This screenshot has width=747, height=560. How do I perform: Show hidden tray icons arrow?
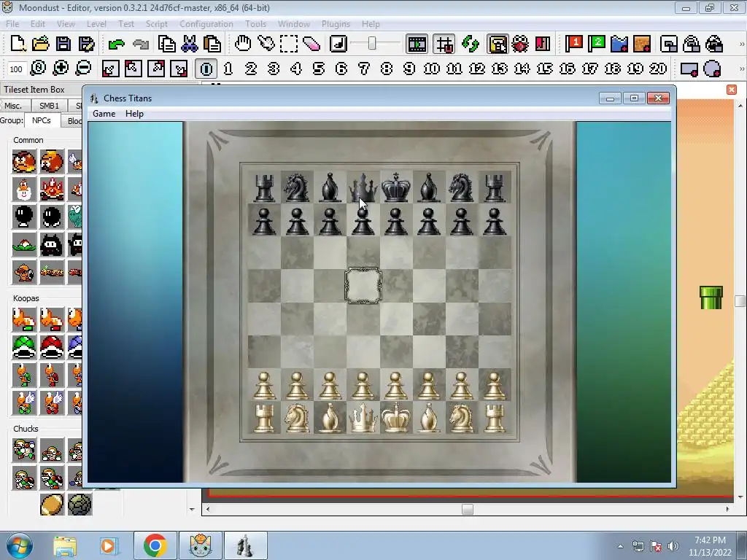tap(620, 546)
